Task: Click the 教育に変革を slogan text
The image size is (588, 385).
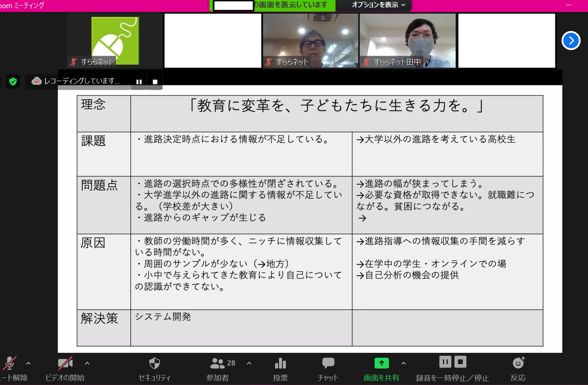Action: tap(336, 106)
